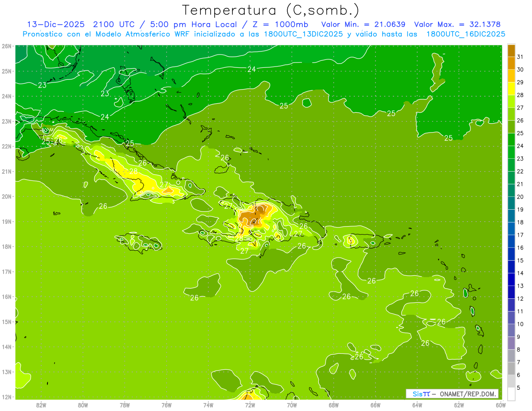Click the 24N latitude label
The height and width of the screenshot is (411, 532).
[7, 96]
